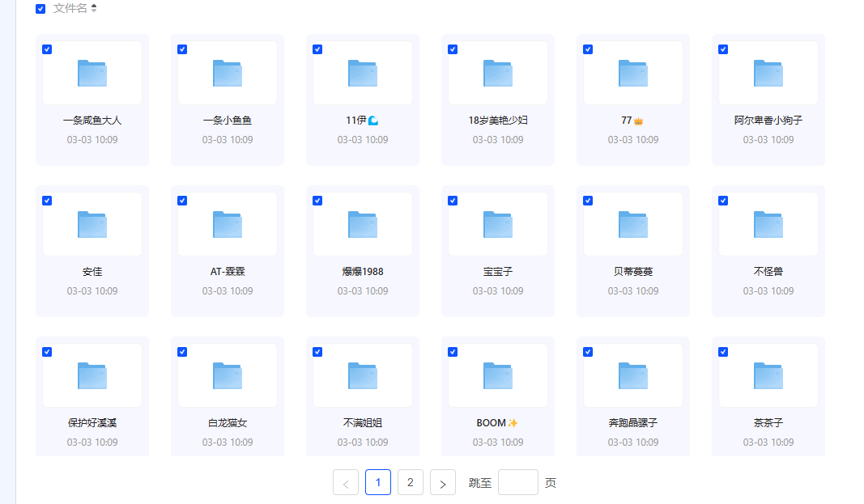Uncheck the 77 folder checkbox

[588, 49]
